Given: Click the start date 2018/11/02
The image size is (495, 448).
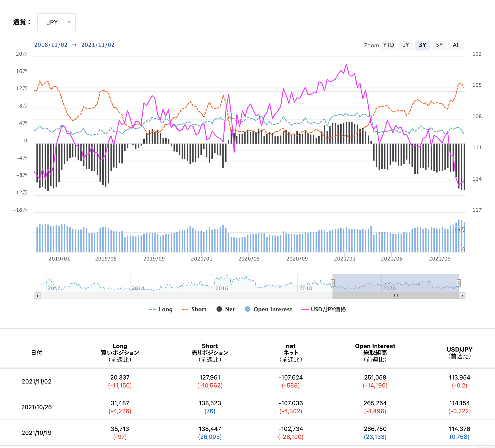Looking at the screenshot, I should coord(51,45).
